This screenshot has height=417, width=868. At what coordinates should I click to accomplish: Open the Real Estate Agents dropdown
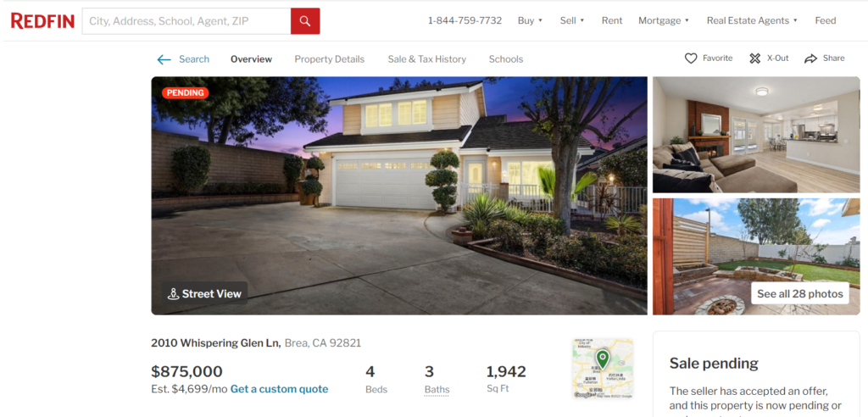(753, 20)
